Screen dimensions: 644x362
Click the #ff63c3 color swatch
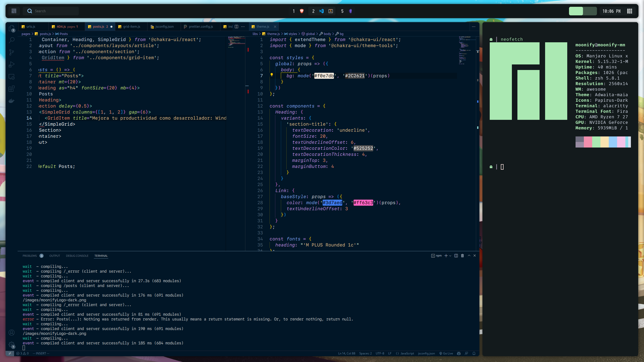click(x=363, y=203)
